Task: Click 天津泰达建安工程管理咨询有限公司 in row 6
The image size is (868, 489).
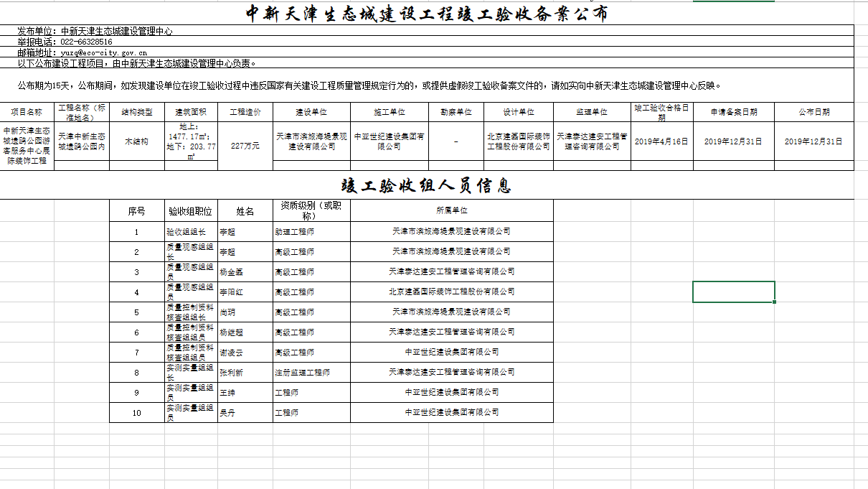Action: pyautogui.click(x=452, y=332)
